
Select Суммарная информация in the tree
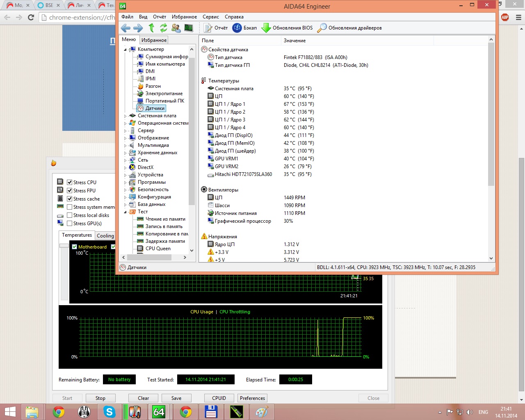pos(167,57)
